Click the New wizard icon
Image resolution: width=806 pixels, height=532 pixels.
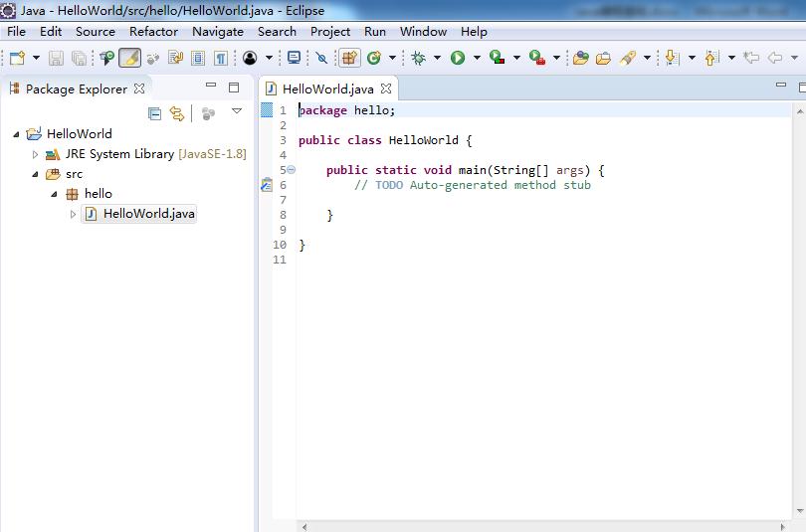(x=17, y=58)
